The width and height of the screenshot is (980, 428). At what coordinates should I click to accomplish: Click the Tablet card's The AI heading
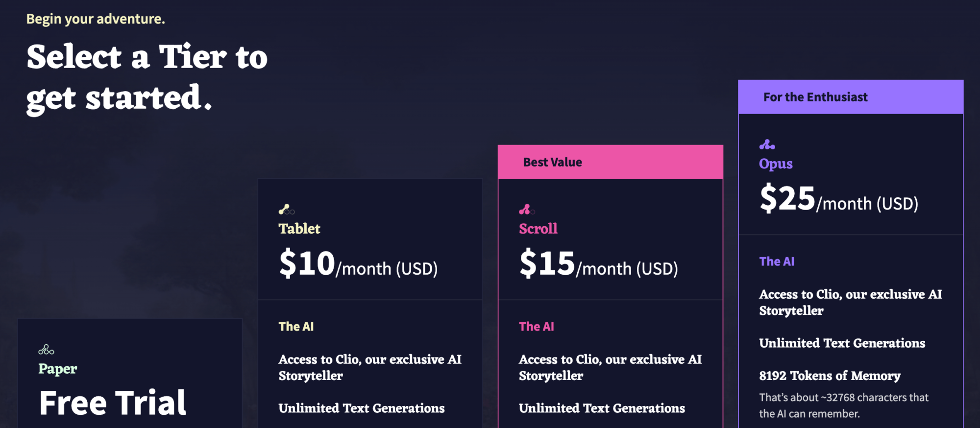click(x=296, y=327)
